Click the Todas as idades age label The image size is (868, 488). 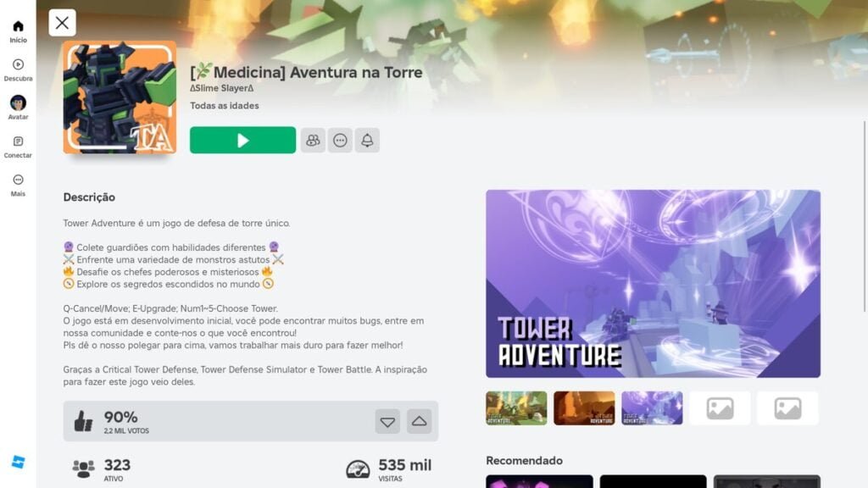point(224,106)
